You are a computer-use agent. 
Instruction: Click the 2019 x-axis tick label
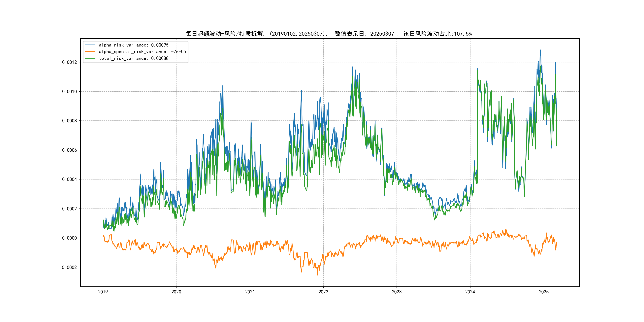point(103,292)
